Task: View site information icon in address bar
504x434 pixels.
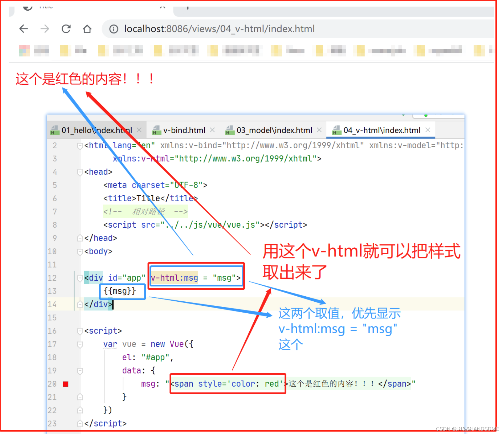Action: (114, 29)
